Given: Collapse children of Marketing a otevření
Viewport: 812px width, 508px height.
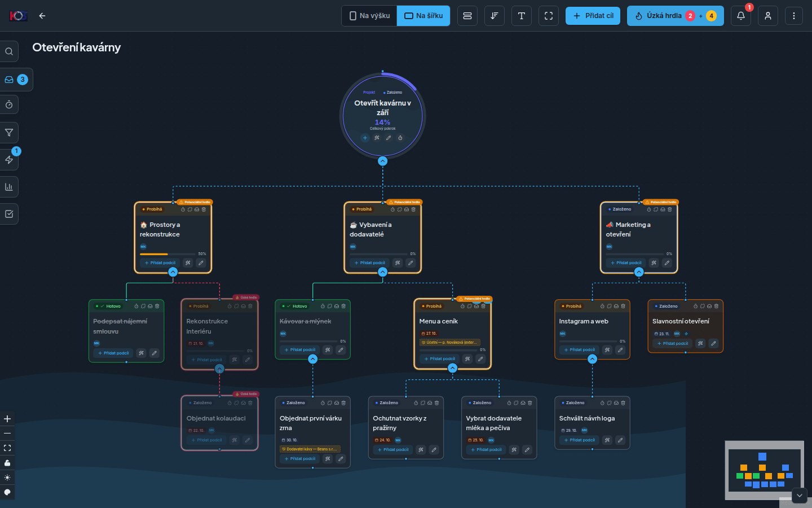Looking at the screenshot, I should (639, 272).
